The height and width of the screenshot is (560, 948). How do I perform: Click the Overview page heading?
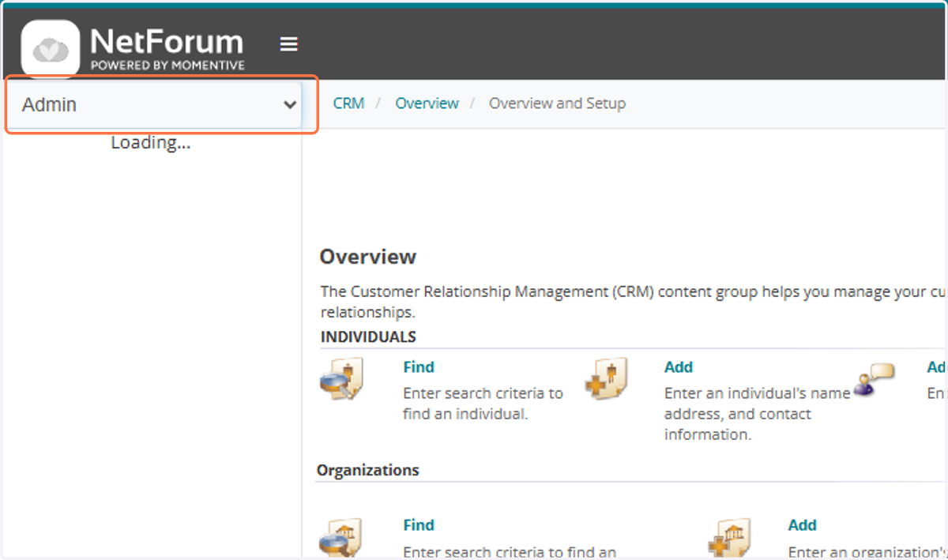(368, 257)
